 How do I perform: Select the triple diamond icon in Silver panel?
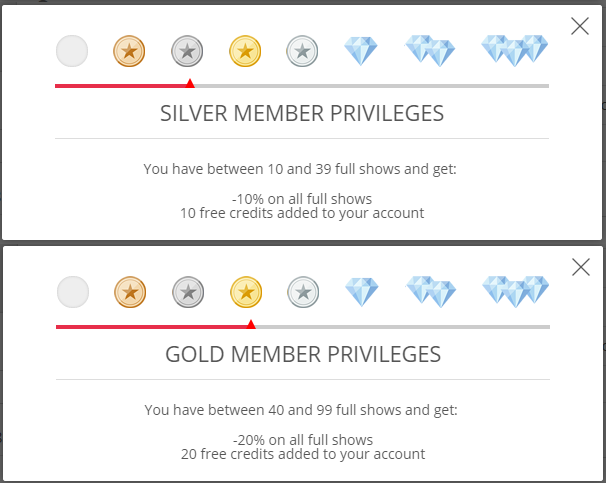pos(514,51)
